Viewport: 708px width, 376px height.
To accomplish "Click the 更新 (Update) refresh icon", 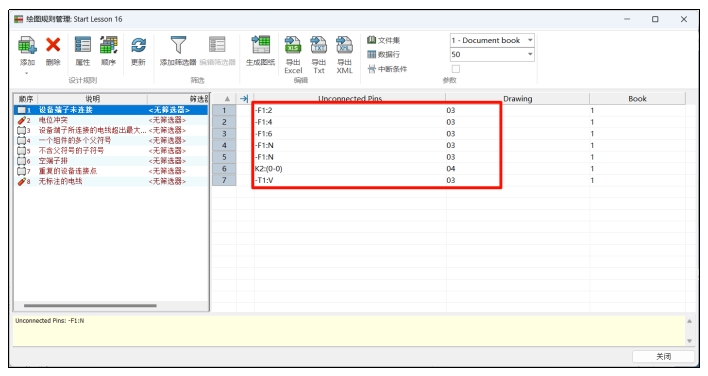I will pos(138,45).
